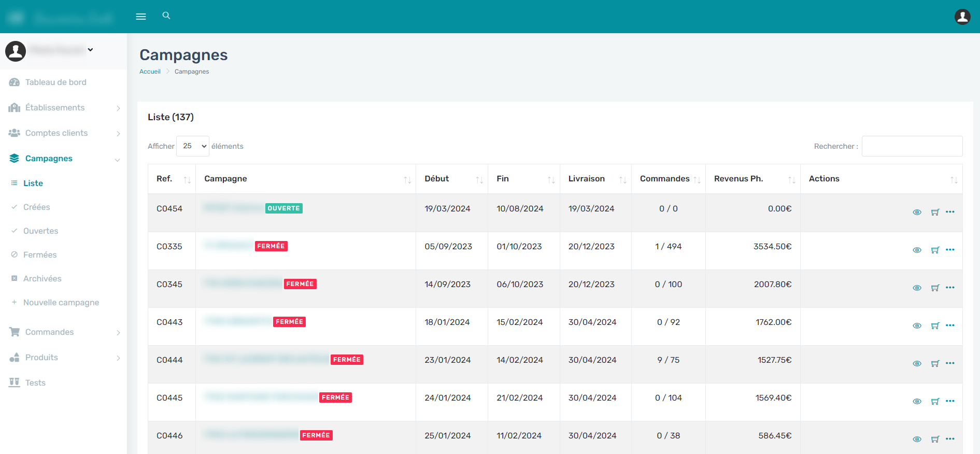Click the cart icon for campaign C0444
Screen dimensions: 980x454
click(x=935, y=364)
